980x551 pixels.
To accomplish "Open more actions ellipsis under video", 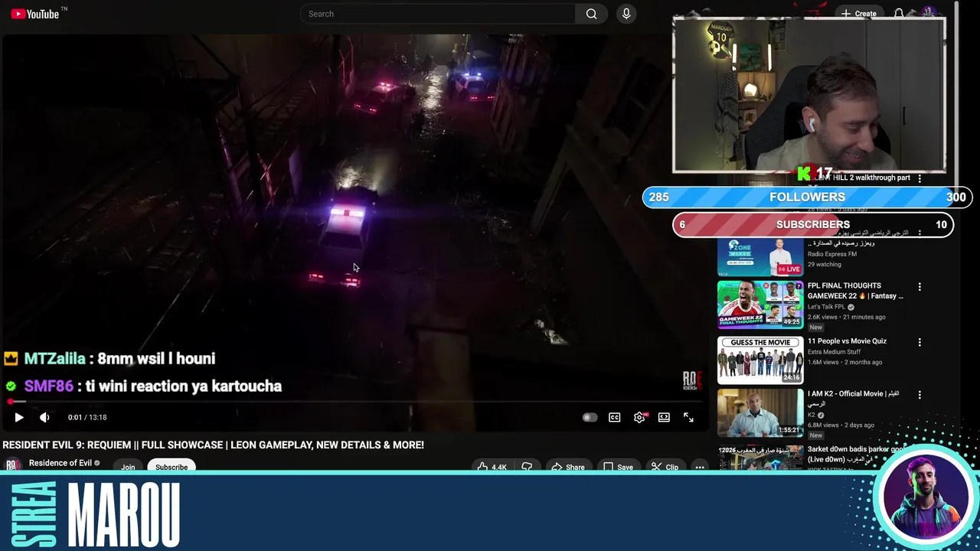I will click(700, 467).
